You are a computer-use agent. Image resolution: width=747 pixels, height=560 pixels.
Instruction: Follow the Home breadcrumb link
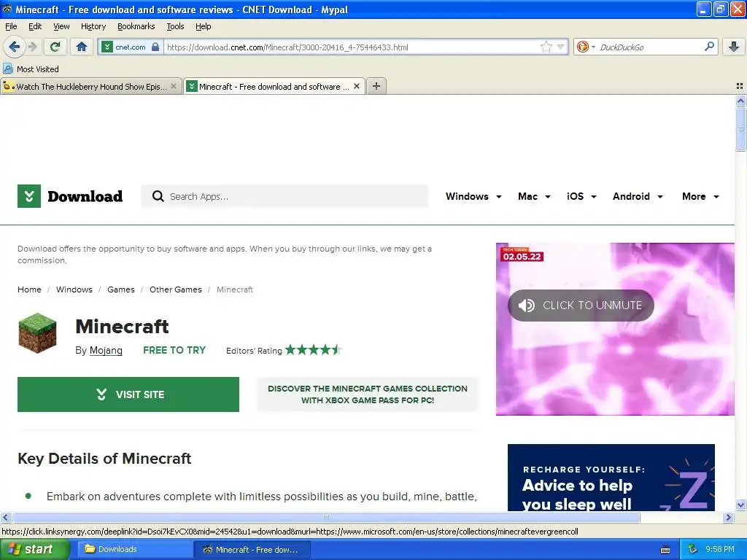point(29,289)
